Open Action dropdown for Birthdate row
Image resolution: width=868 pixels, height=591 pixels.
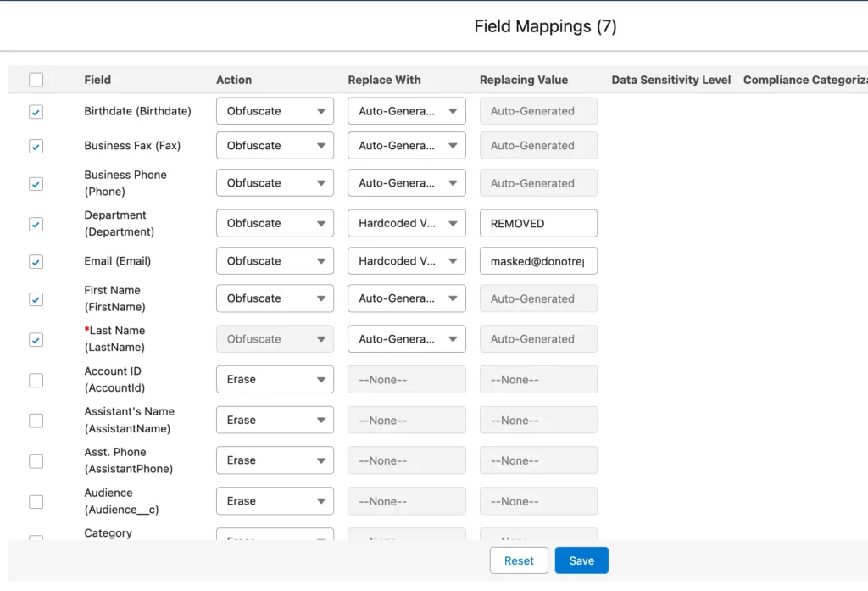[275, 111]
